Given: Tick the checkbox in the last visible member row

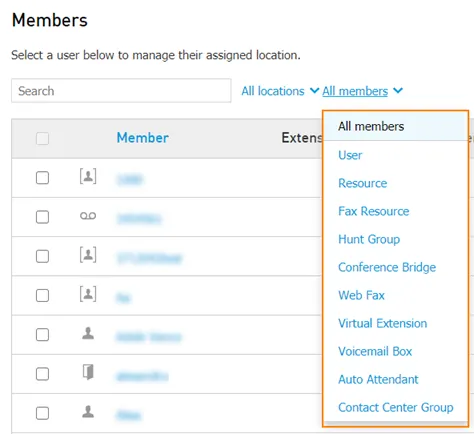Looking at the screenshot, I should click(42, 413).
